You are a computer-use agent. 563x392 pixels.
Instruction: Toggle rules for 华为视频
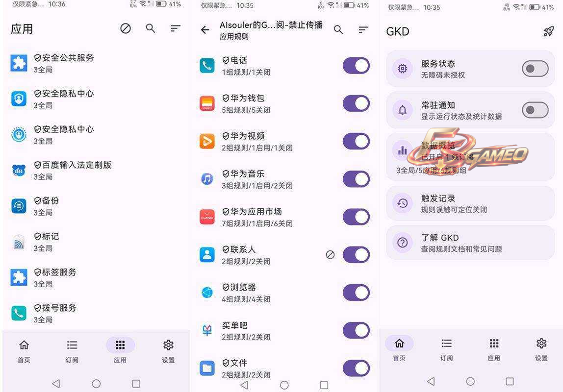click(356, 141)
